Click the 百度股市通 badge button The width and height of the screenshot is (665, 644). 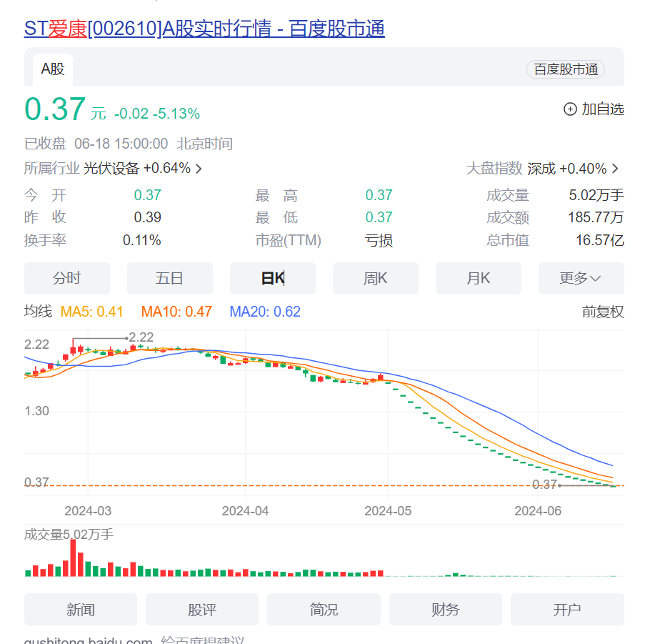(565, 69)
